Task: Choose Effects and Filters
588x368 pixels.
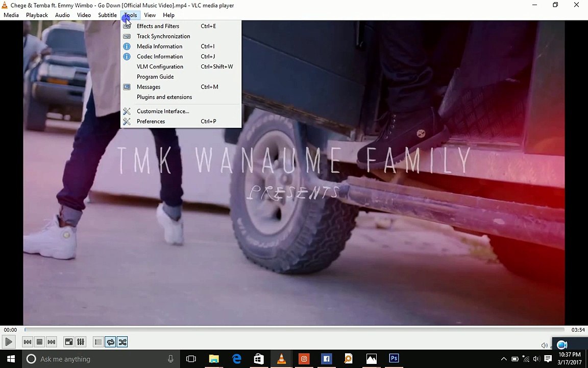Action: click(181, 26)
